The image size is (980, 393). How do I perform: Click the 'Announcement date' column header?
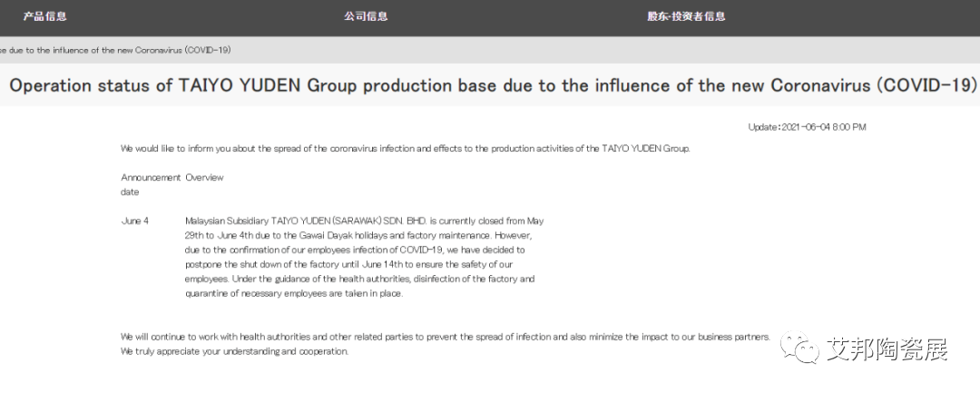coord(151,184)
